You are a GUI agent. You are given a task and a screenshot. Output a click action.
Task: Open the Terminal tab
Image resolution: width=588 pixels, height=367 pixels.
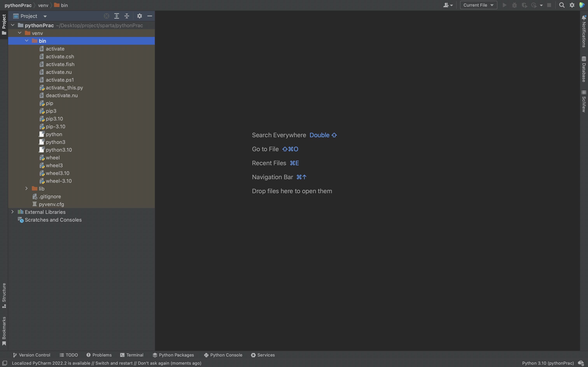132,355
